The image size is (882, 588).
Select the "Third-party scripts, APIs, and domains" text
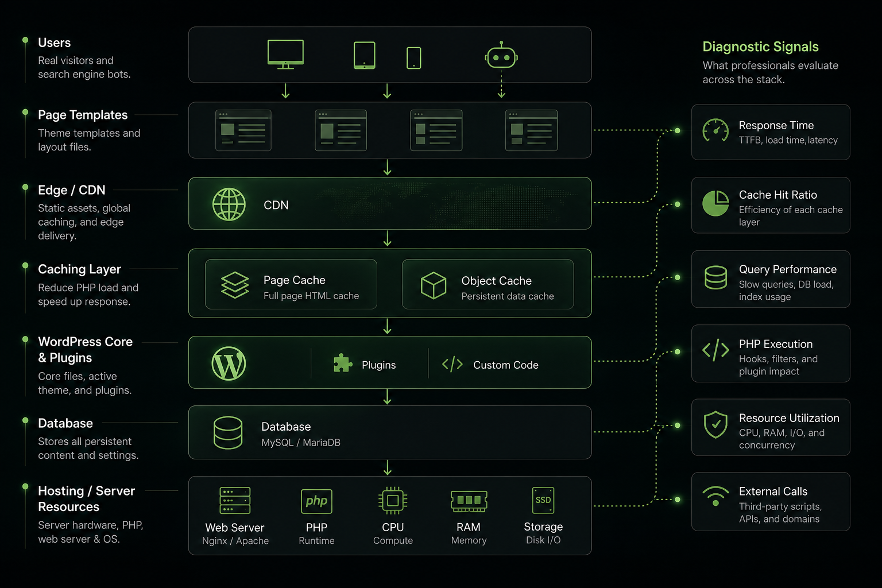pyautogui.click(x=780, y=513)
